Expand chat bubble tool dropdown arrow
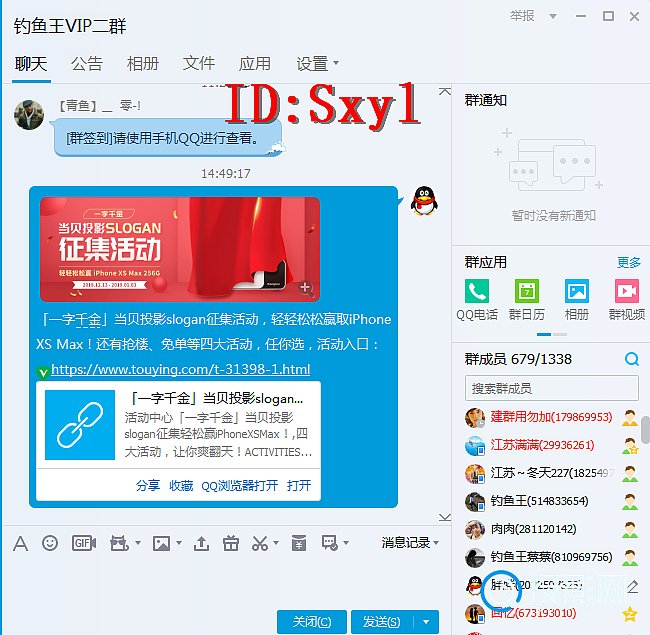This screenshot has width=650, height=635. tap(346, 543)
